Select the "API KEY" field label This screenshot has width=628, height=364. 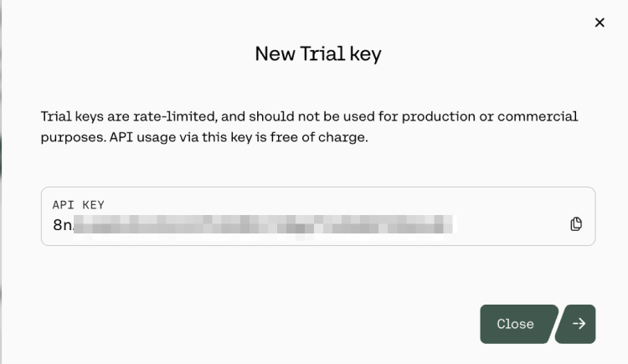[x=78, y=205]
